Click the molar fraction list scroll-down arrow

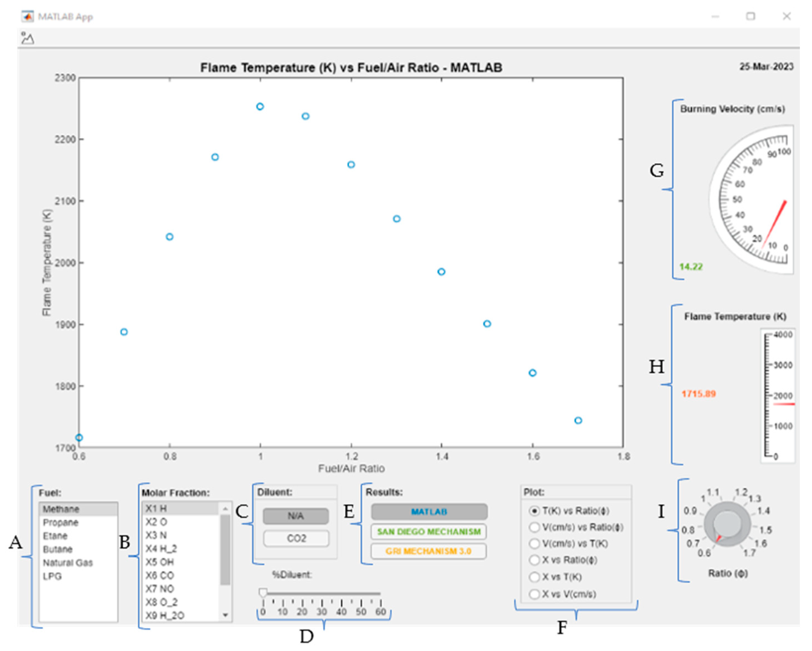225,615
